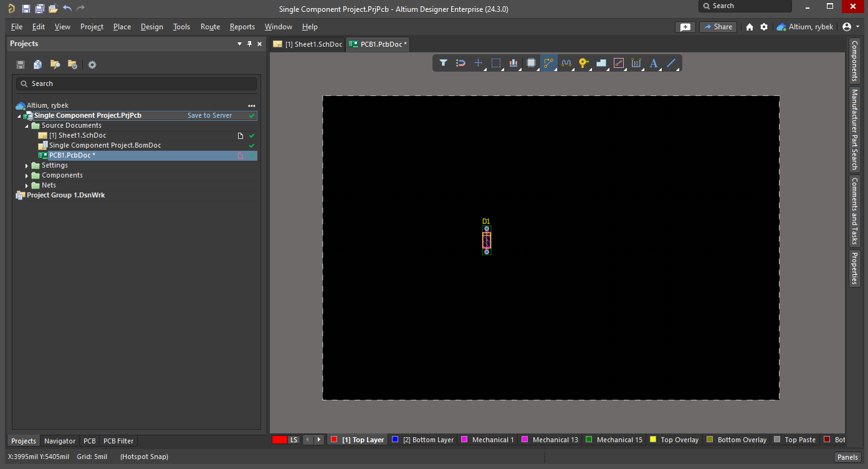Click the project options folder-gear icon
This screenshot has width=868, height=469.
coord(72,64)
